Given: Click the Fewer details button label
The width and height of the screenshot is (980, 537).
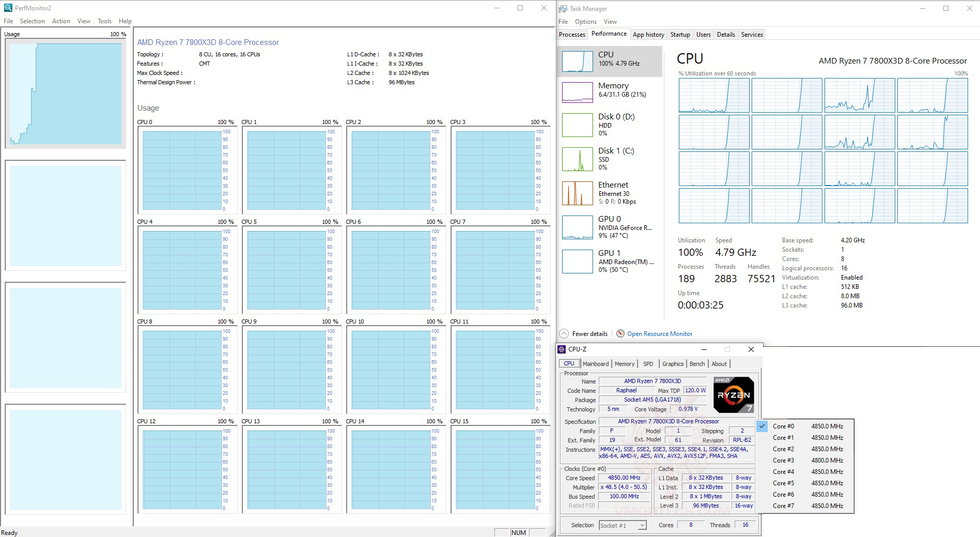Looking at the screenshot, I should pos(590,334).
